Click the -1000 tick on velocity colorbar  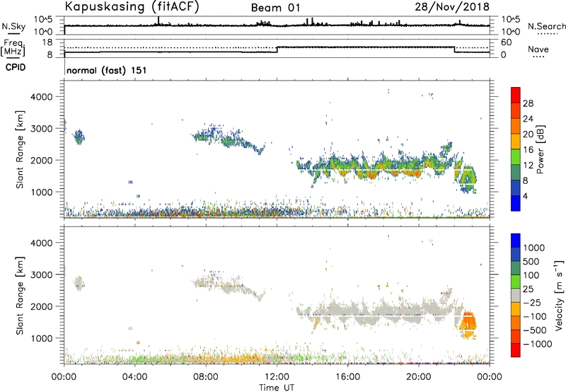coord(537,344)
